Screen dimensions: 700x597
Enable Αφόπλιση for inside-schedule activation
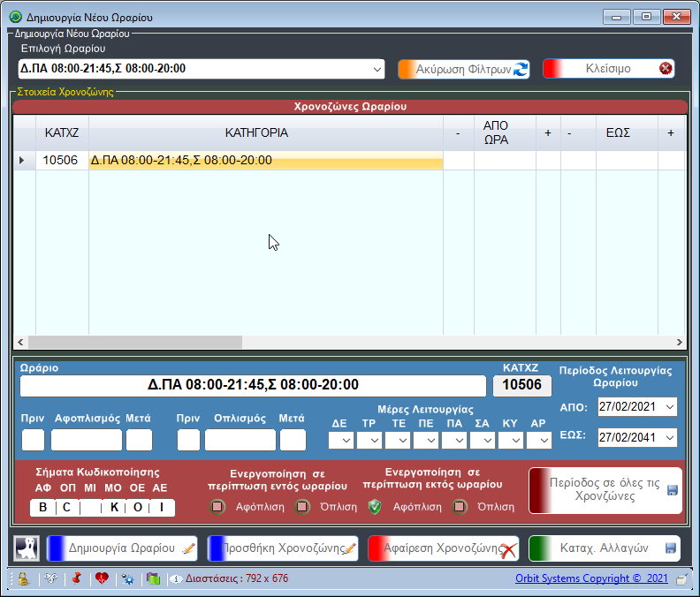pos(217,507)
